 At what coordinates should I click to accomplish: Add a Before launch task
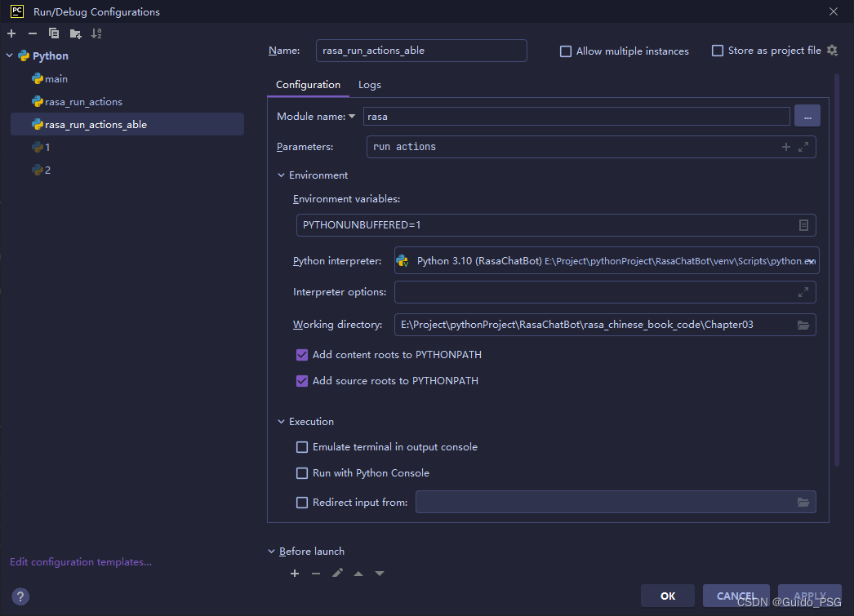point(295,574)
